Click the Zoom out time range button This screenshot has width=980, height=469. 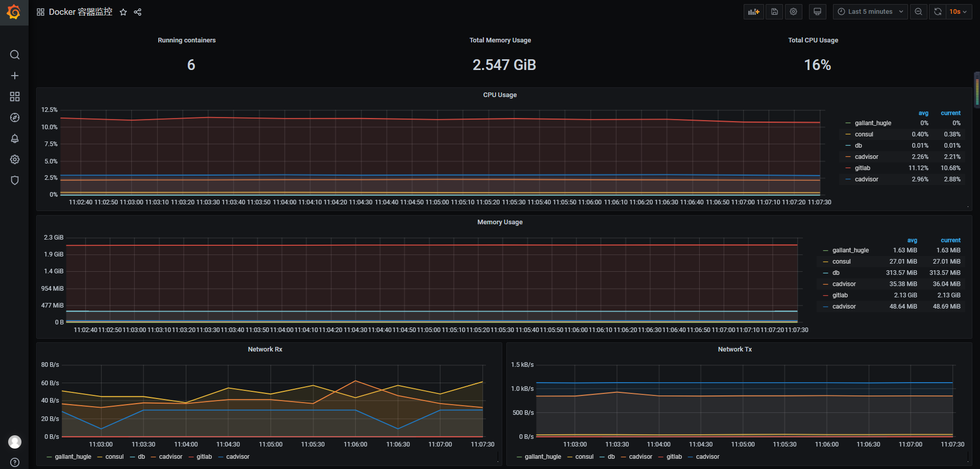[x=918, y=11]
